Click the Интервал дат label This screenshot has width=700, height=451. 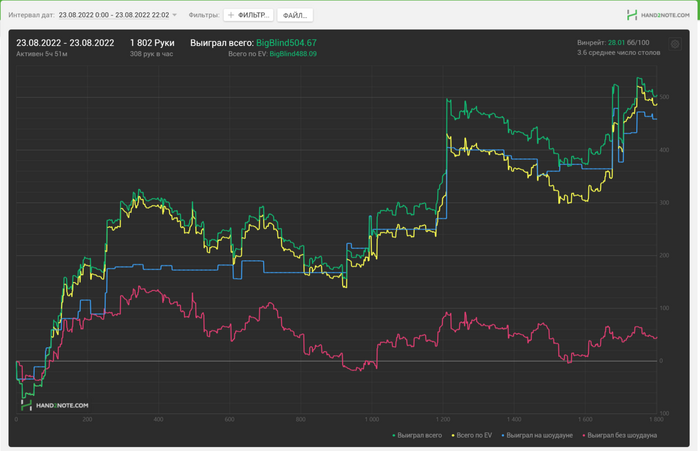click(x=31, y=15)
